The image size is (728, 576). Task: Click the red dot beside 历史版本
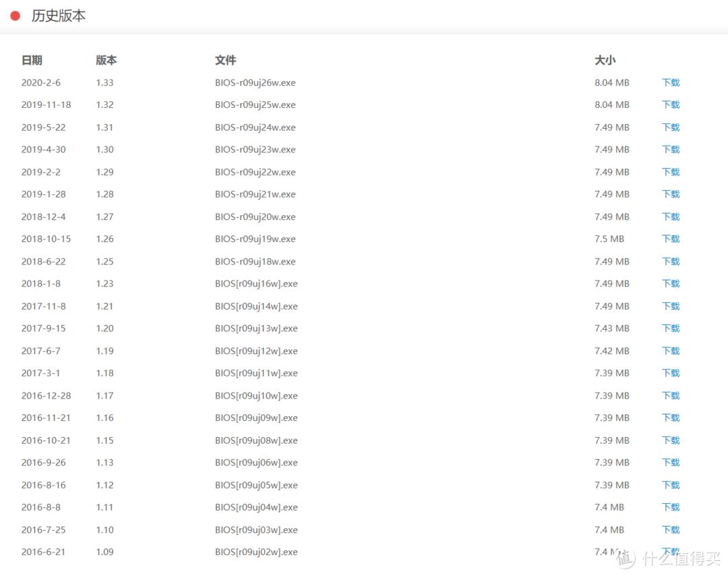16,16
